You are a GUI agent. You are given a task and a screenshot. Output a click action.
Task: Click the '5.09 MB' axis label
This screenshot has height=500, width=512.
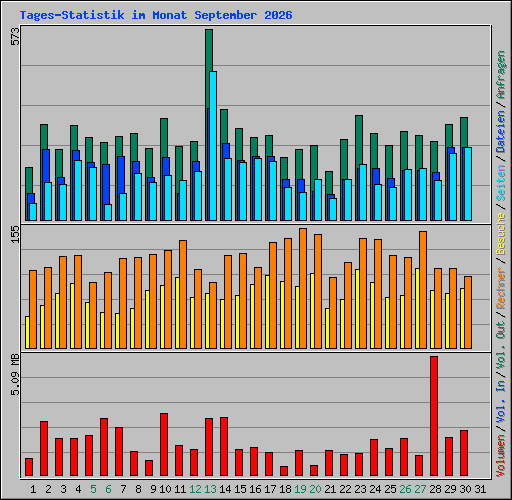coord(16,375)
